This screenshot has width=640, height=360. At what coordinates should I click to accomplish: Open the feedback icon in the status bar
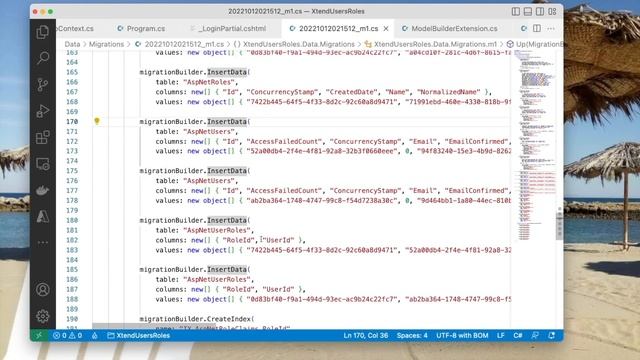coord(535,336)
